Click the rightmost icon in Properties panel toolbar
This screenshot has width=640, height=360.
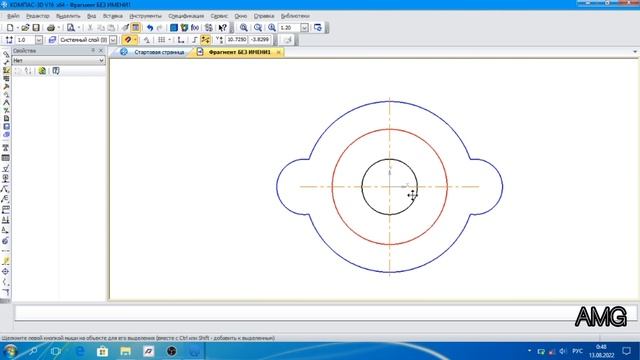point(56,71)
